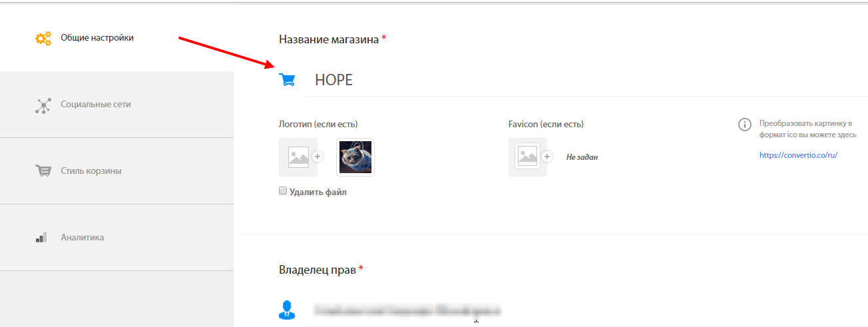Click the cart style basket icon
This screenshot has height=327, width=868.
43,171
